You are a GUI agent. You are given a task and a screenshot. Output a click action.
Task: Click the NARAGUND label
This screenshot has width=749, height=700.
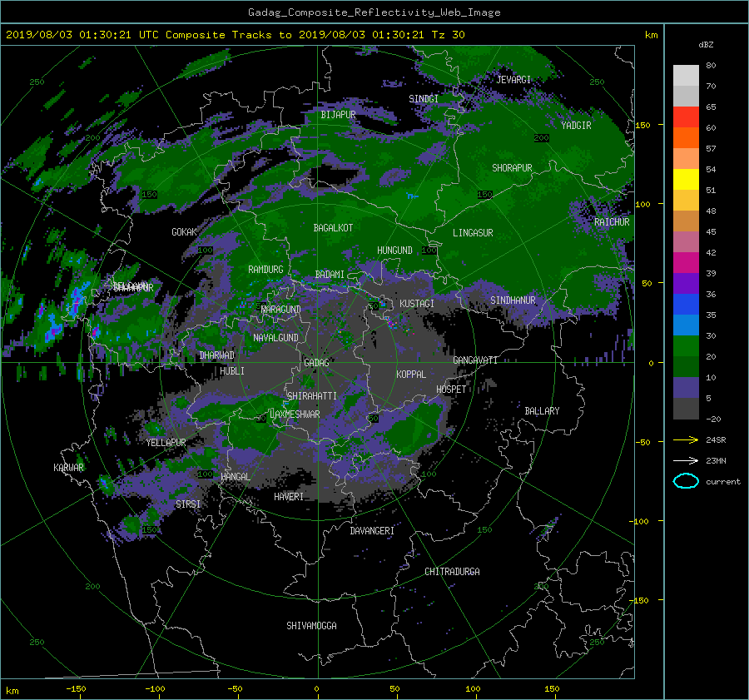click(281, 310)
